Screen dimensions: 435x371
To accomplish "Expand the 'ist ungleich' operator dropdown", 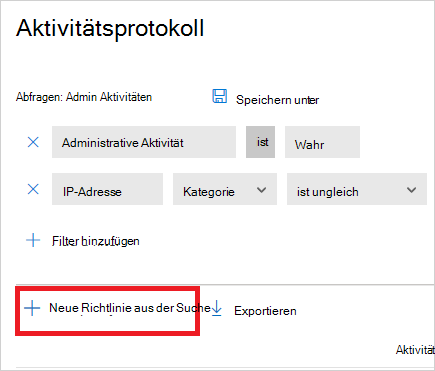I will pyautogui.click(x=357, y=189).
